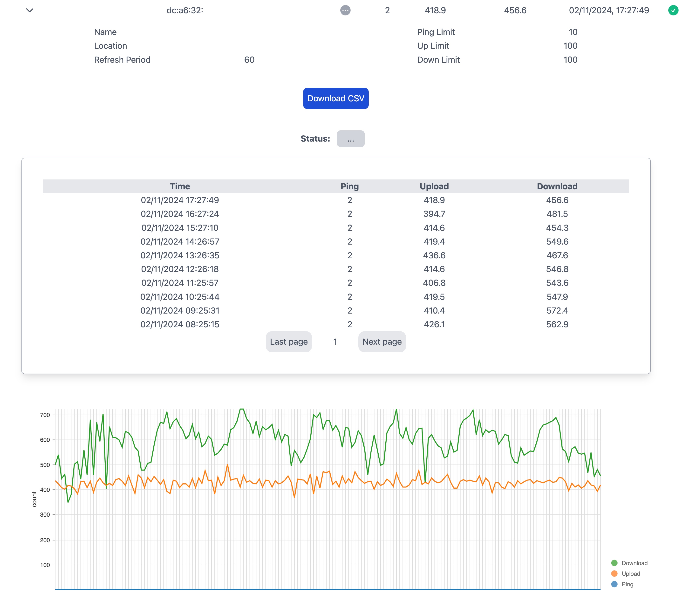696x616 pixels.
Task: Select row timestamp 02/11/2024 15:27:10
Action: [180, 228]
